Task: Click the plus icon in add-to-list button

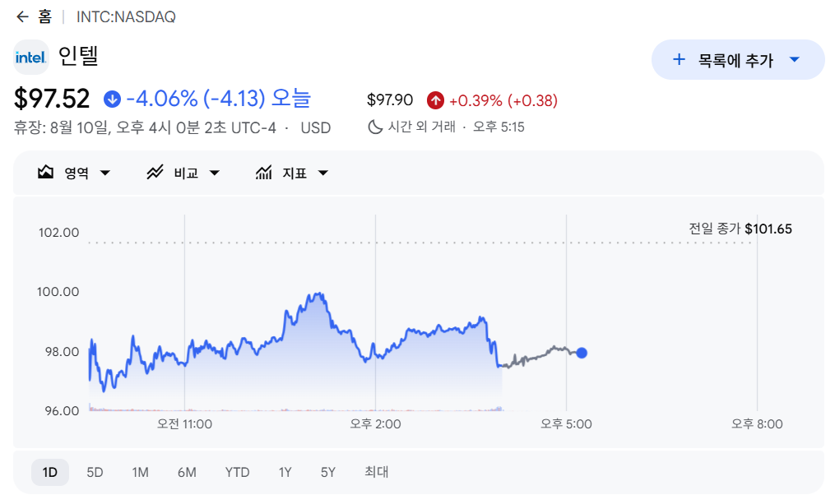Action: 679,59
